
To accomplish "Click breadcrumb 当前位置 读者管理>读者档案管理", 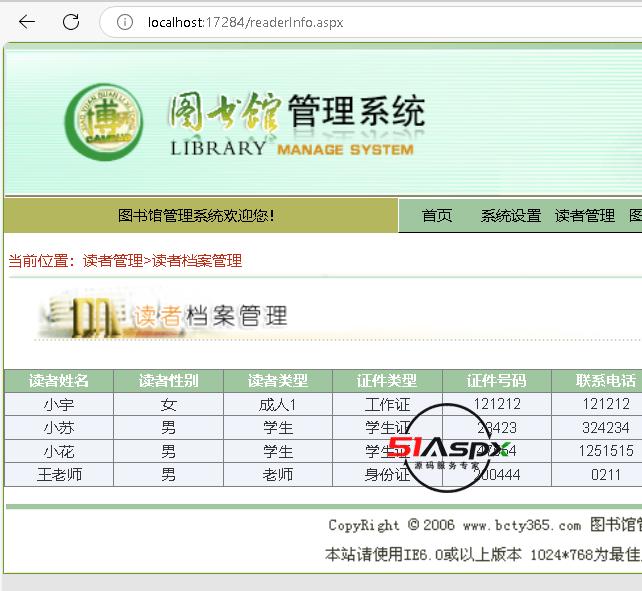I will tap(125, 260).
